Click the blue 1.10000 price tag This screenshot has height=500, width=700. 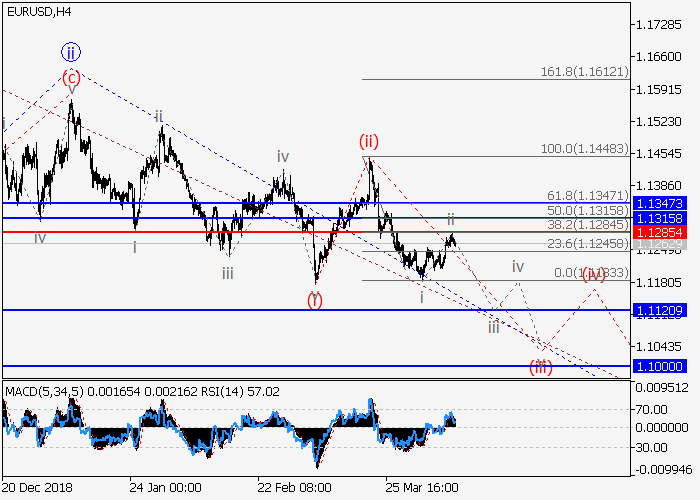(658, 367)
